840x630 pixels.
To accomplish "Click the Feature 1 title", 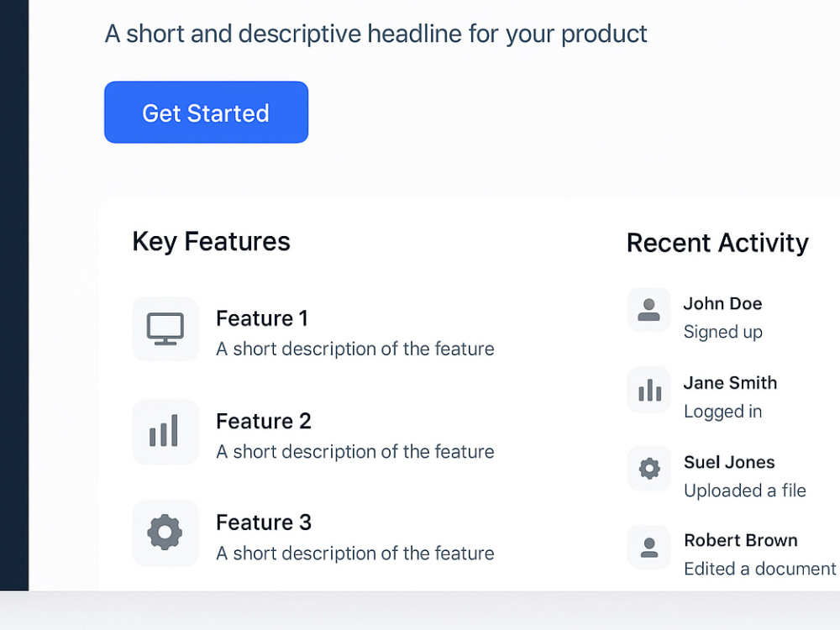I will pos(262,318).
